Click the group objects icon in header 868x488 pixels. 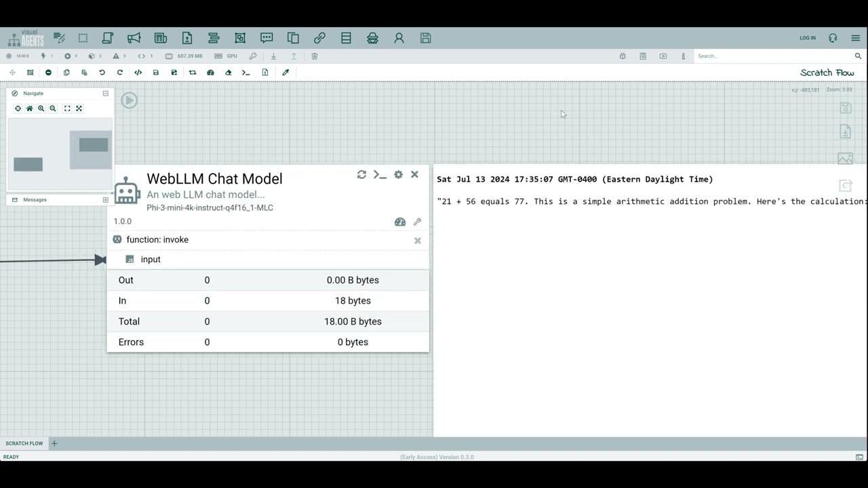pyautogui.click(x=240, y=38)
